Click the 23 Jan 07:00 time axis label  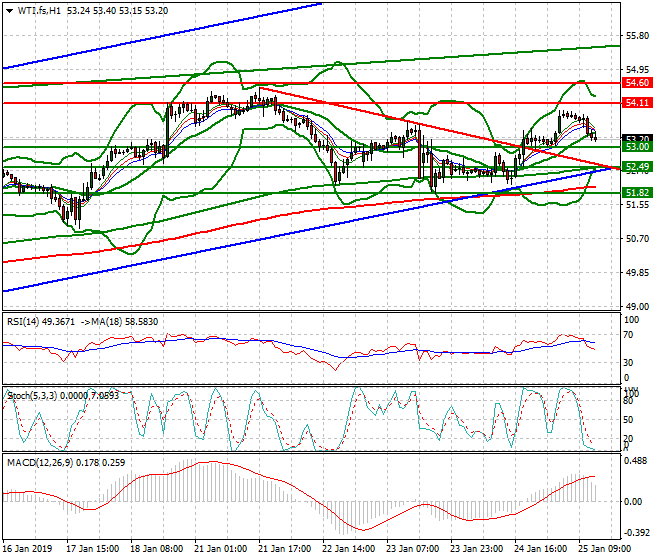(x=412, y=549)
